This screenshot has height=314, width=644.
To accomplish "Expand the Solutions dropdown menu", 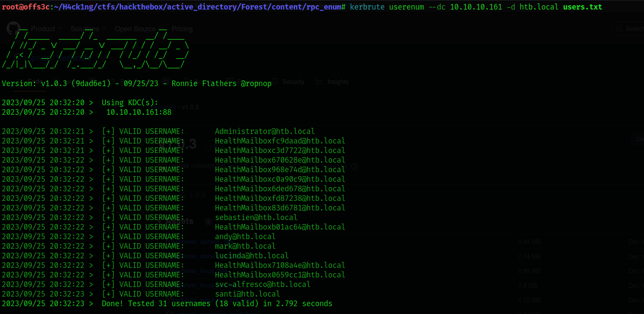I will (x=88, y=29).
